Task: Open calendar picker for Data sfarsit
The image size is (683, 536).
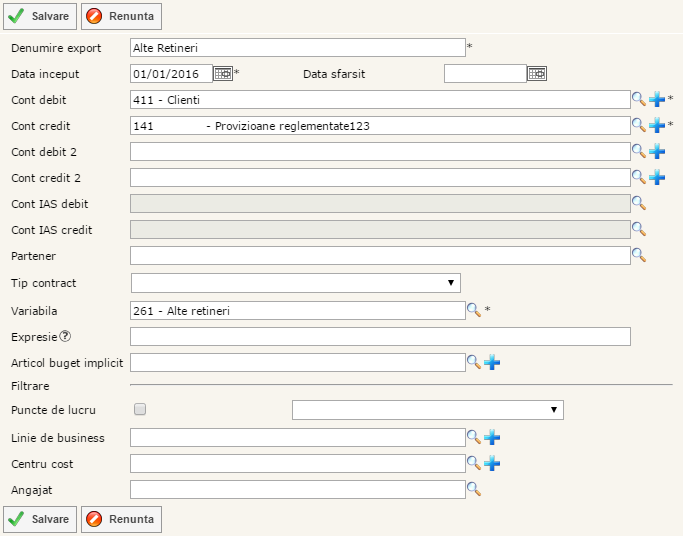Action: pyautogui.click(x=537, y=74)
